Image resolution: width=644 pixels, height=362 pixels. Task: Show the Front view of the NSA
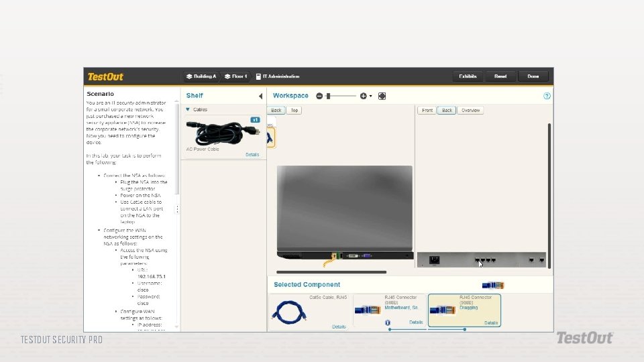coord(427,111)
